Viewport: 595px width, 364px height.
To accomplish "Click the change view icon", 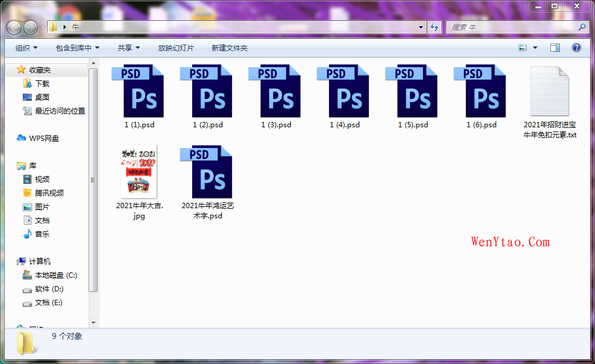I will (522, 48).
